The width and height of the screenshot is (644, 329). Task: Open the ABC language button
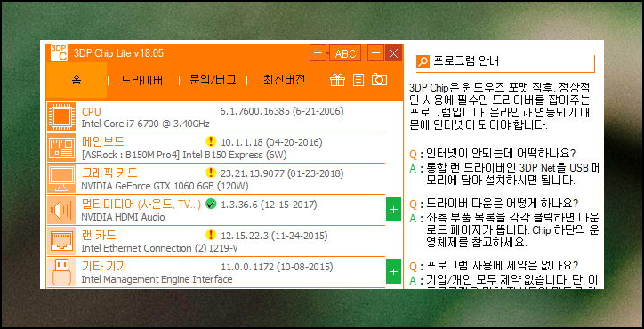[x=345, y=53]
